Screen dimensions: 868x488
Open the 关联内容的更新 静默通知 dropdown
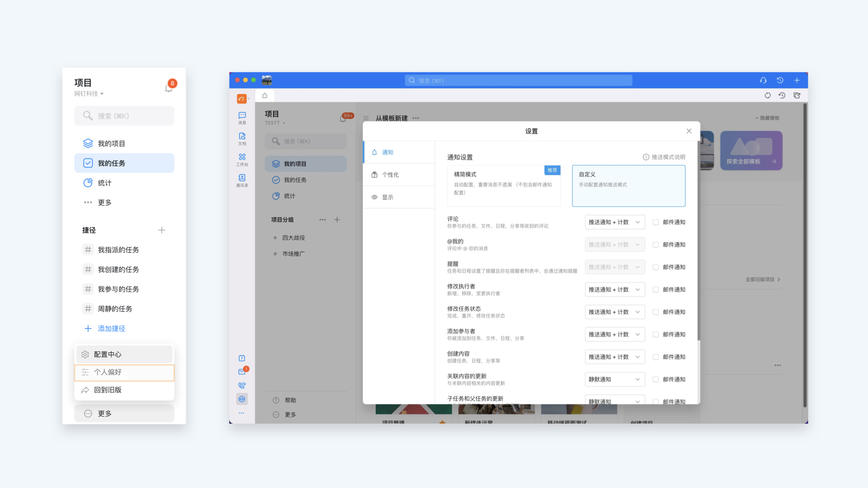click(x=615, y=380)
